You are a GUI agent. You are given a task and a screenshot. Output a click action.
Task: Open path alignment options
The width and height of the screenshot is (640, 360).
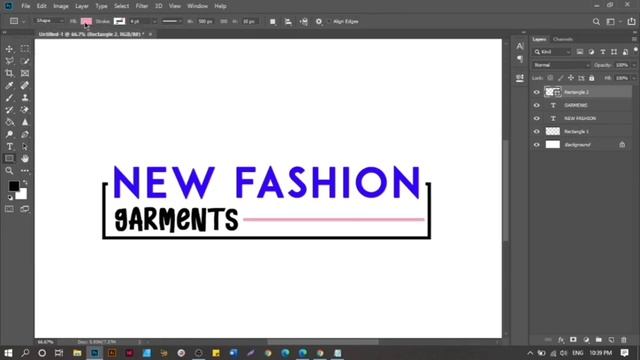pyautogui.click(x=288, y=22)
